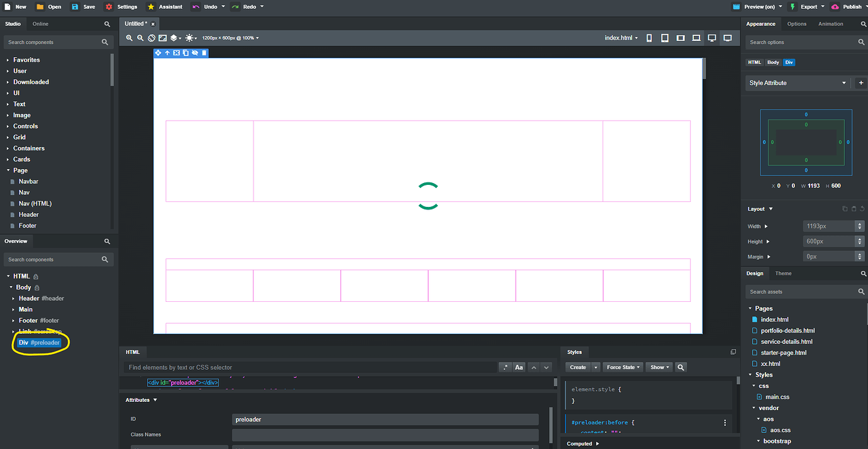Switch to the Options tab

coord(797,24)
